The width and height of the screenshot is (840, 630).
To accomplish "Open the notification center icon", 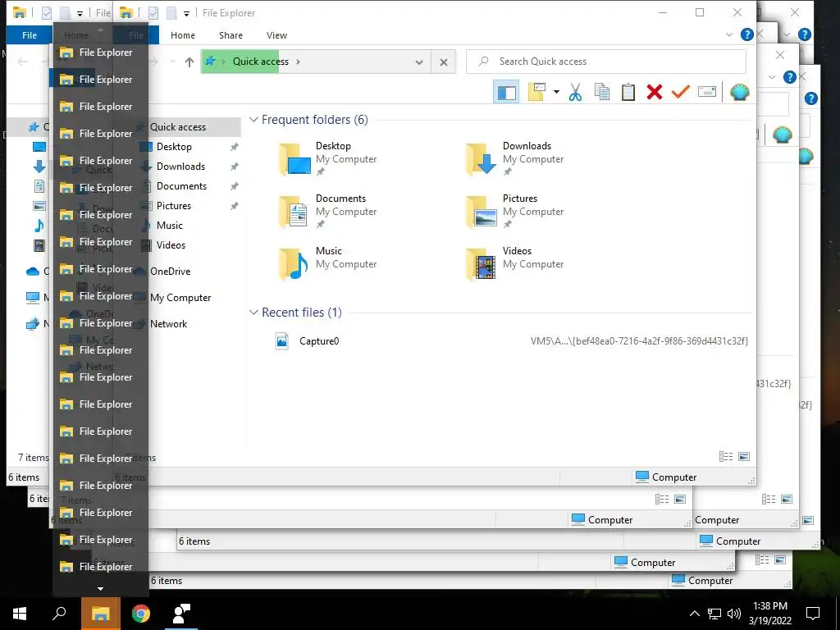I will pyautogui.click(x=813, y=614).
